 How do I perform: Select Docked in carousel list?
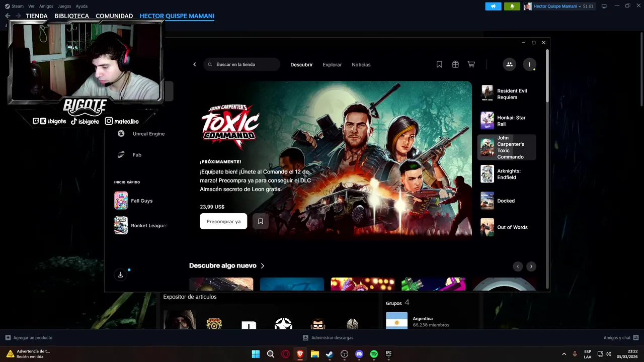pyautogui.click(x=507, y=201)
